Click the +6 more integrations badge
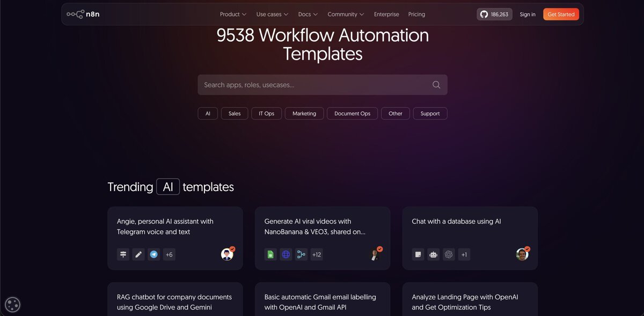This screenshot has width=644, height=316. (x=169, y=254)
